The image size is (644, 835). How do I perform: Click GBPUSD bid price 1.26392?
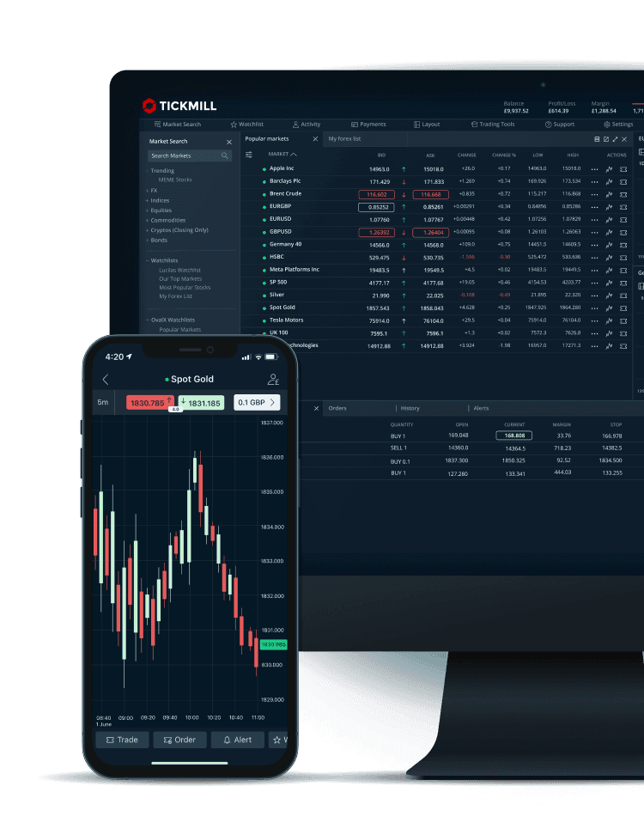[376, 232]
